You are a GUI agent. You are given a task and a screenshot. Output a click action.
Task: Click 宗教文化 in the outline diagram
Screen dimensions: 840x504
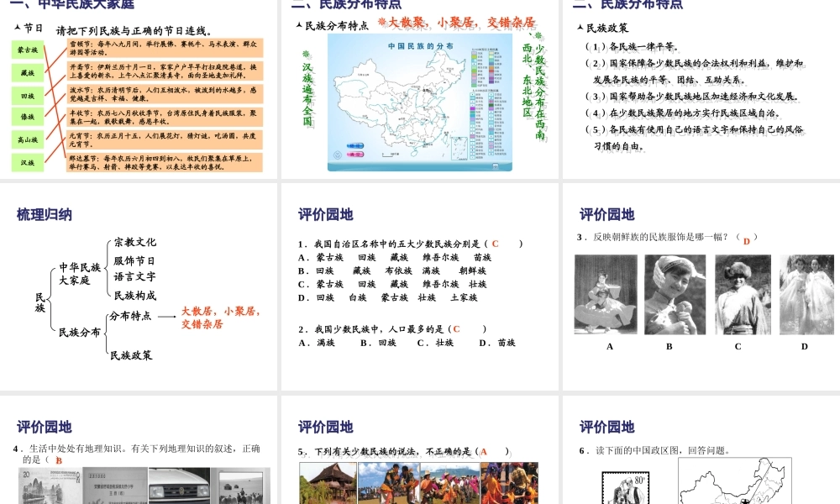[135, 242]
